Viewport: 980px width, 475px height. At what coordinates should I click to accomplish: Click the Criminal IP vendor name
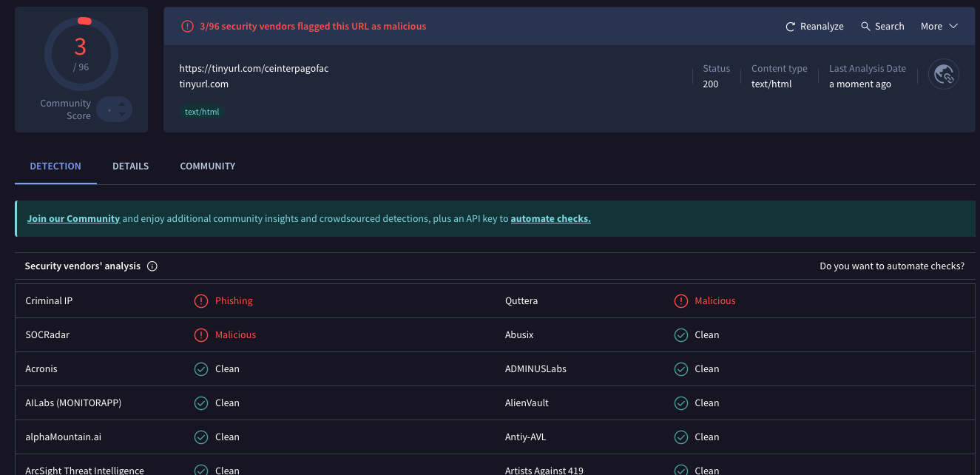49,301
